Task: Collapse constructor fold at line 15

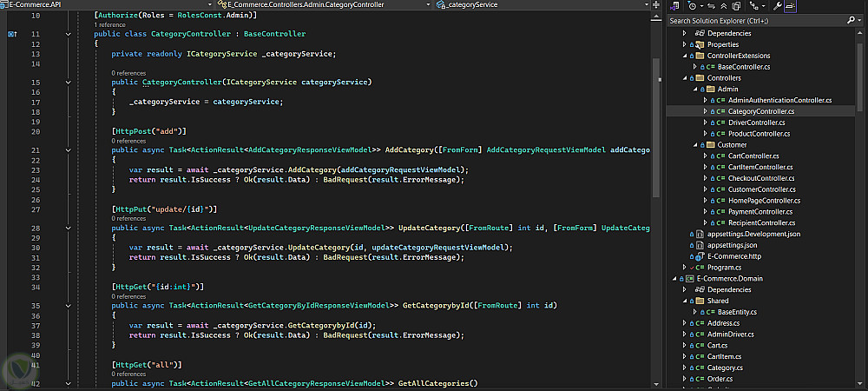Action: [68, 82]
